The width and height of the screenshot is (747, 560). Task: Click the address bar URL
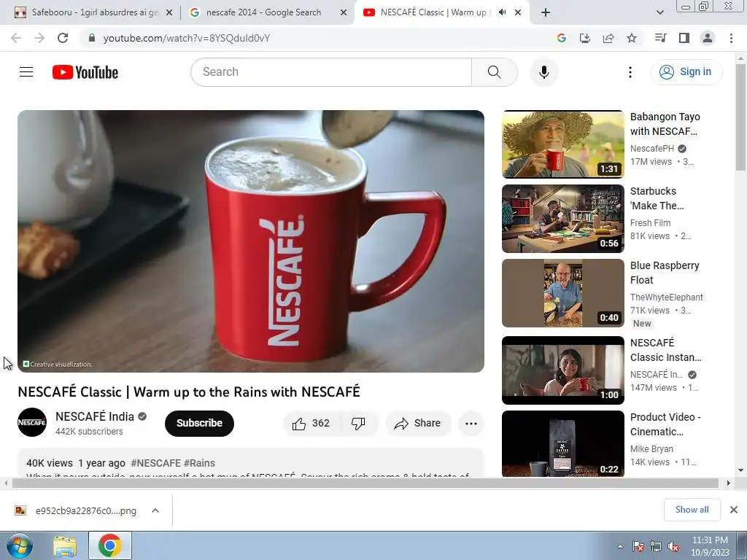[186, 38]
